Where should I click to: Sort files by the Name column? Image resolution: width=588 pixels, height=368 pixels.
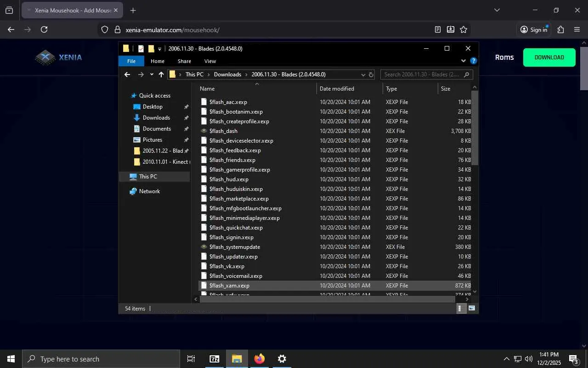257,89
